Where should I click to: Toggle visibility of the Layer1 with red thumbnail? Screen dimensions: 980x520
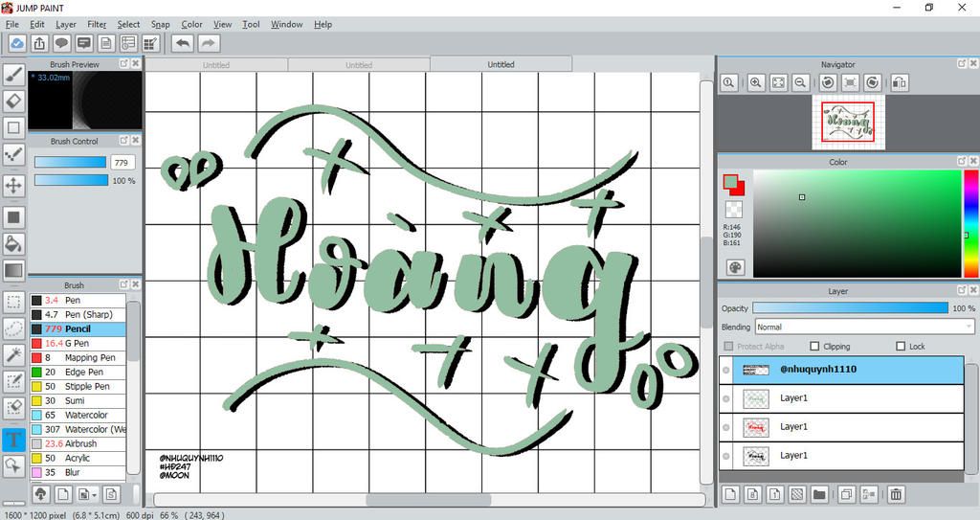pos(725,427)
